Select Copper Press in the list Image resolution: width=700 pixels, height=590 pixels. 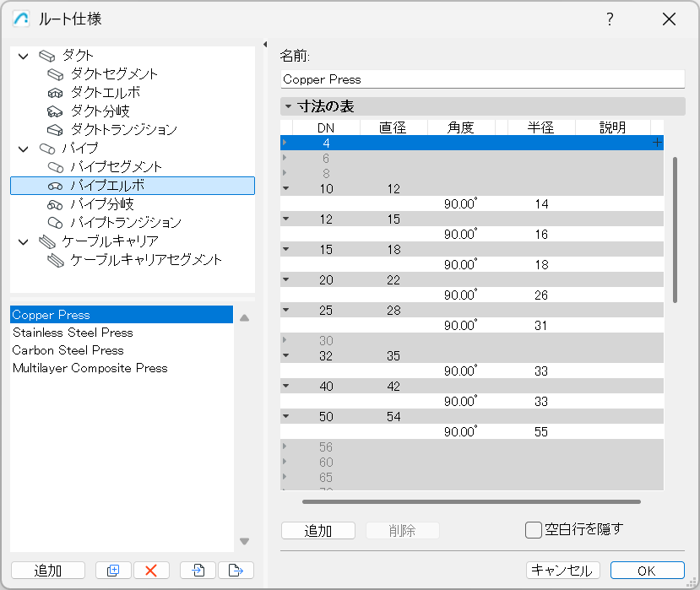click(x=122, y=315)
